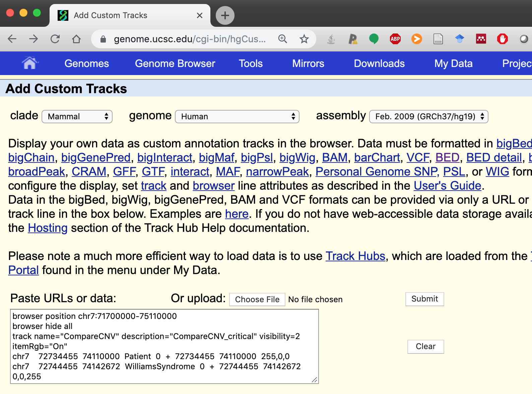Click the WIG format link

[497, 172]
